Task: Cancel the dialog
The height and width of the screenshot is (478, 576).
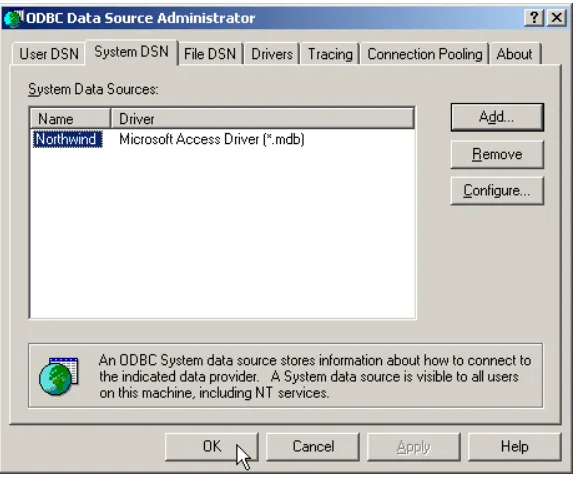Action: point(313,447)
